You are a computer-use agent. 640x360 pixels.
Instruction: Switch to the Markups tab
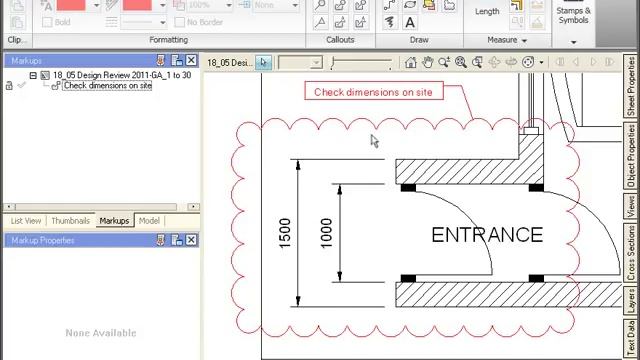(114, 221)
